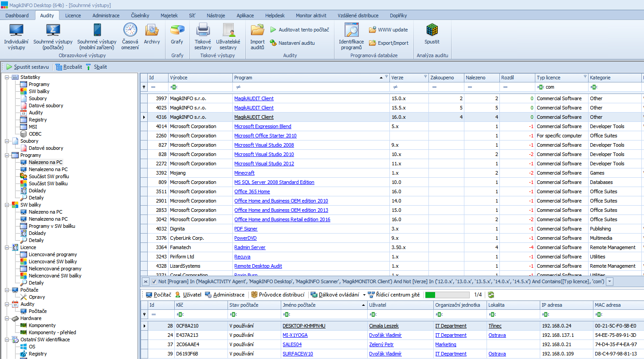Screen dimensions: 644x359
Task: Open the Minecraft program link
Action: [244, 173]
